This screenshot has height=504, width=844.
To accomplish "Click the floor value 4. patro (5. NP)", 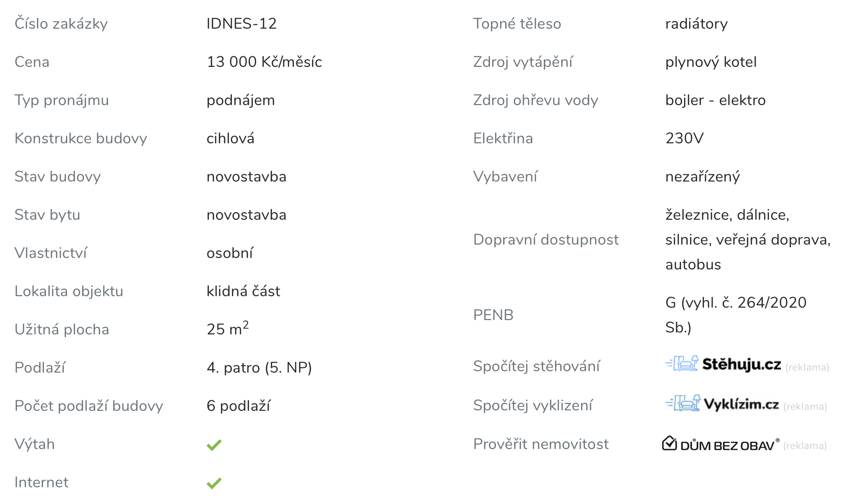I will (x=259, y=368).
